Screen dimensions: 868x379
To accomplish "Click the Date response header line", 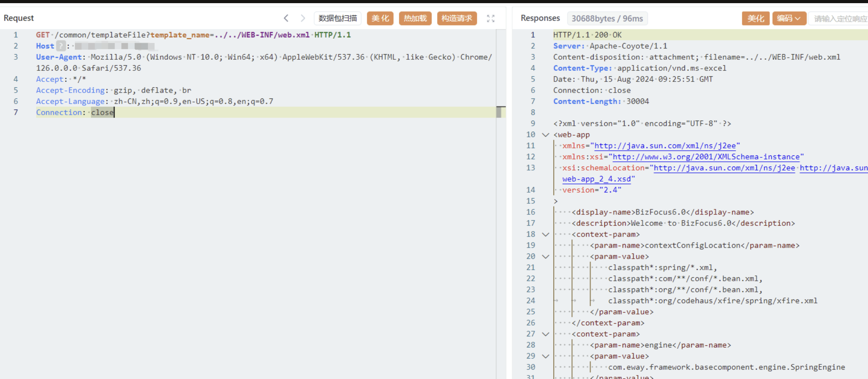I will click(x=633, y=79).
